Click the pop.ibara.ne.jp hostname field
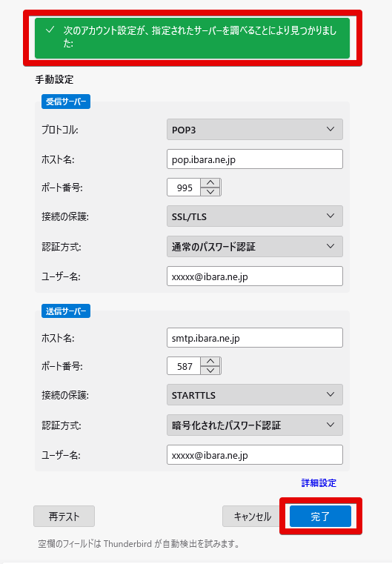 pyautogui.click(x=255, y=159)
